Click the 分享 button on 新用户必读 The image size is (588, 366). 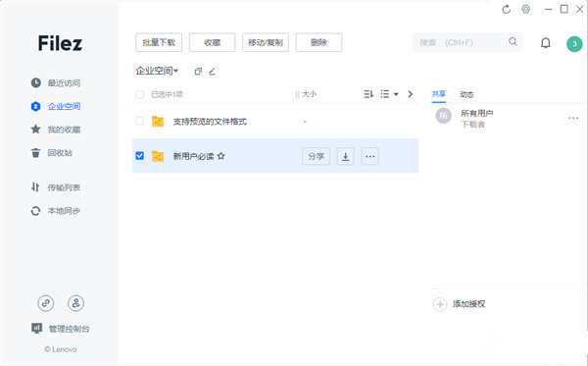[x=316, y=156]
